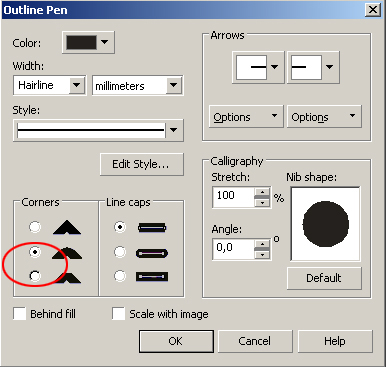This screenshot has width=386, height=367.
Task: Enable the Behind fill checkbox
Action: click(x=20, y=314)
